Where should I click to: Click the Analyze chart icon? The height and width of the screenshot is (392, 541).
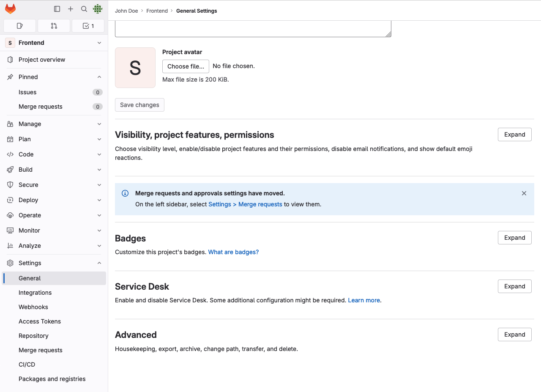pyautogui.click(x=10, y=246)
